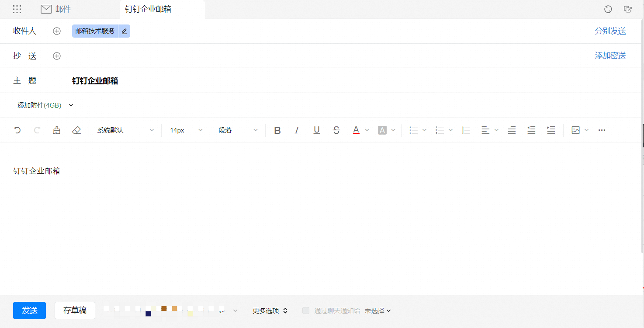The image size is (644, 328).
Task: Apply the text background highlight color
Action: [382, 130]
